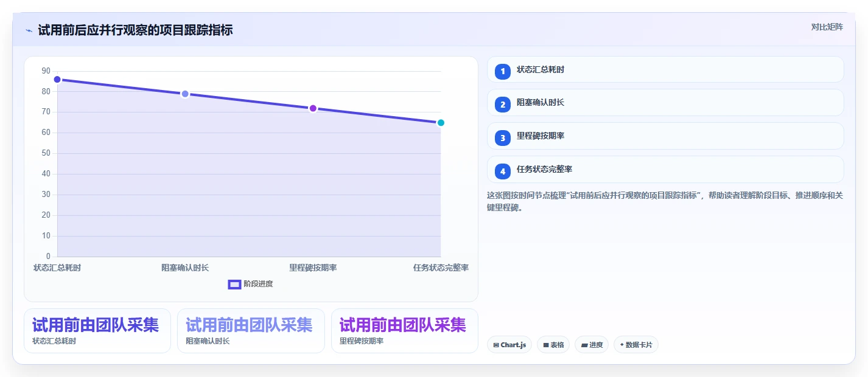Click x-axis label 状态汇总耗时
The image size is (868, 377).
point(57,268)
